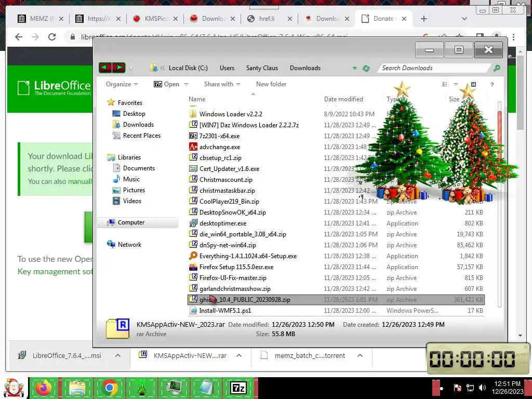Open Chrome tab search chevron
This screenshot has width=532, height=399.
coord(464,19)
